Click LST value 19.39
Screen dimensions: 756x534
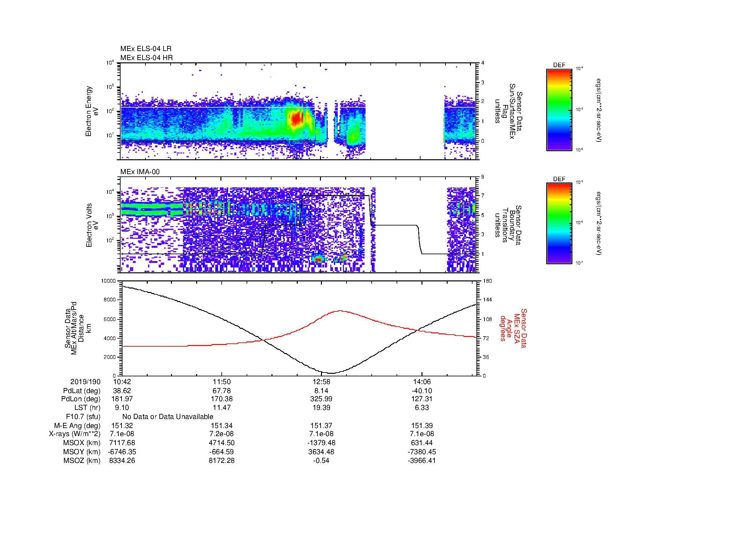321,408
